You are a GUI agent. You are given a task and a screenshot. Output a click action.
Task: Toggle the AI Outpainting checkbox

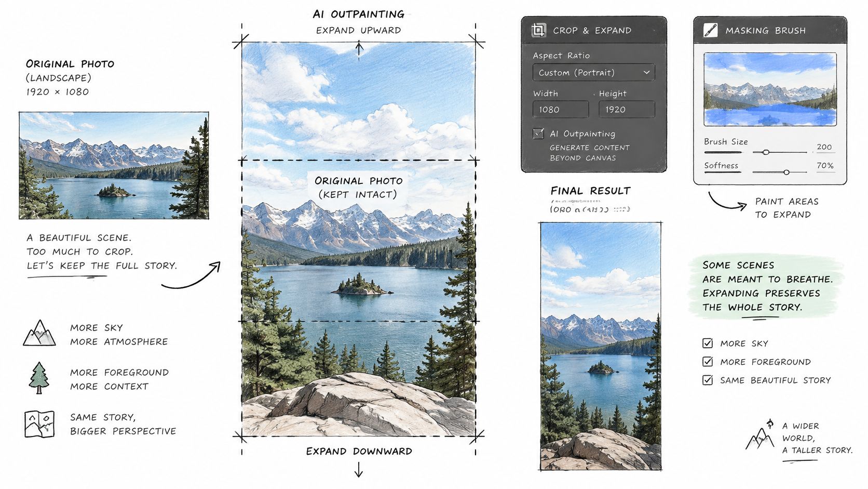click(x=538, y=134)
